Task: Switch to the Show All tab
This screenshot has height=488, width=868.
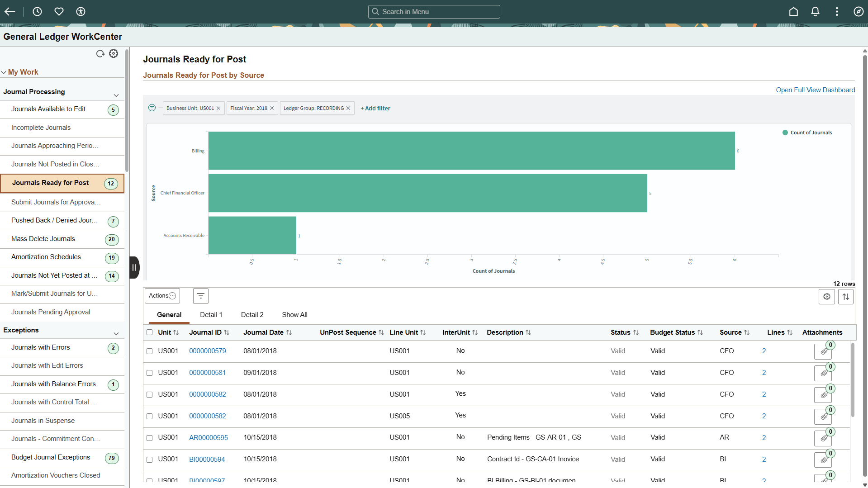Action: click(x=294, y=315)
